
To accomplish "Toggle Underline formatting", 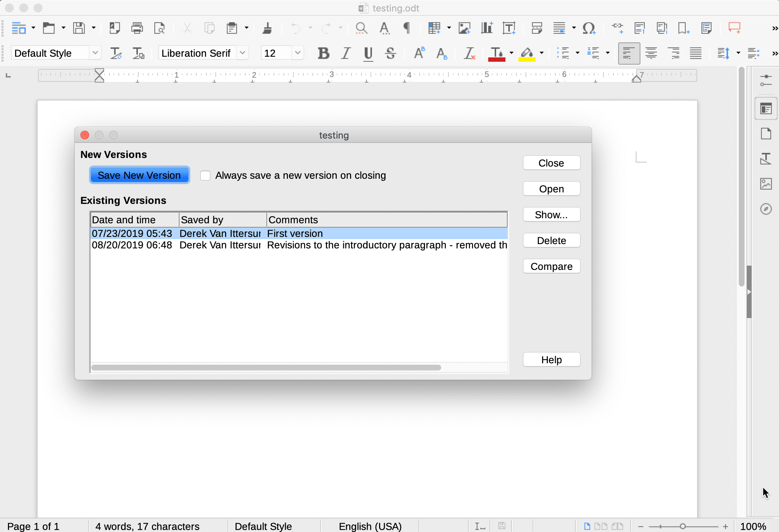I will pos(368,54).
